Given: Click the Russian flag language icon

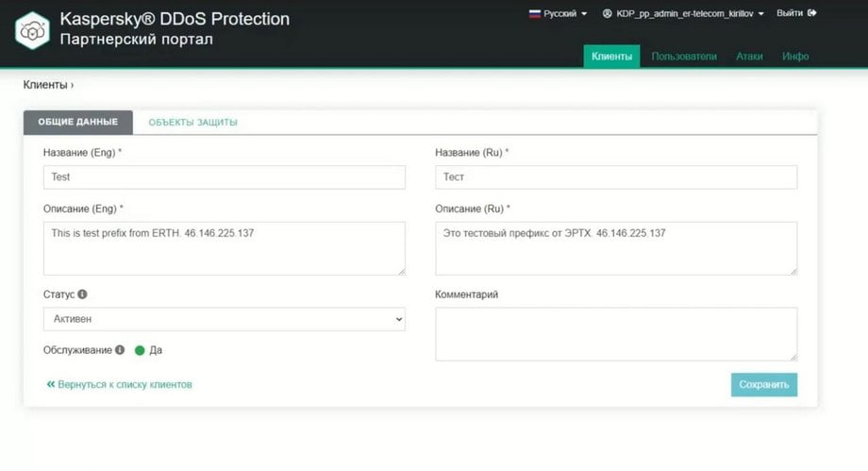Looking at the screenshot, I should tap(534, 13).
